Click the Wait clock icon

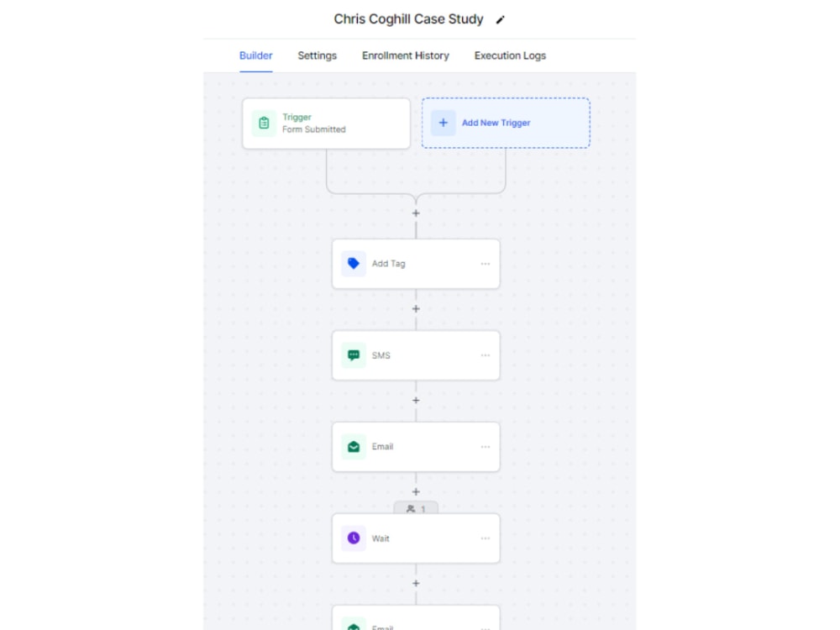[354, 538]
